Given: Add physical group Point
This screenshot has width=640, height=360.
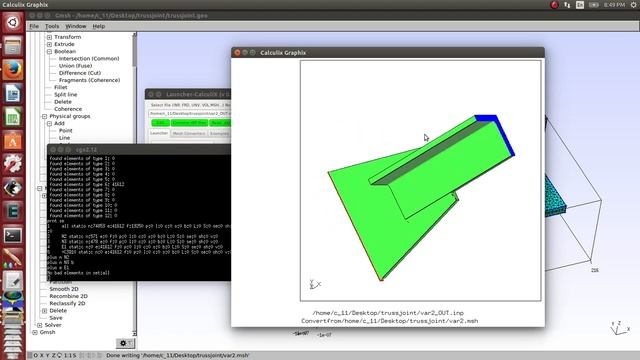Looking at the screenshot, I should [65, 131].
